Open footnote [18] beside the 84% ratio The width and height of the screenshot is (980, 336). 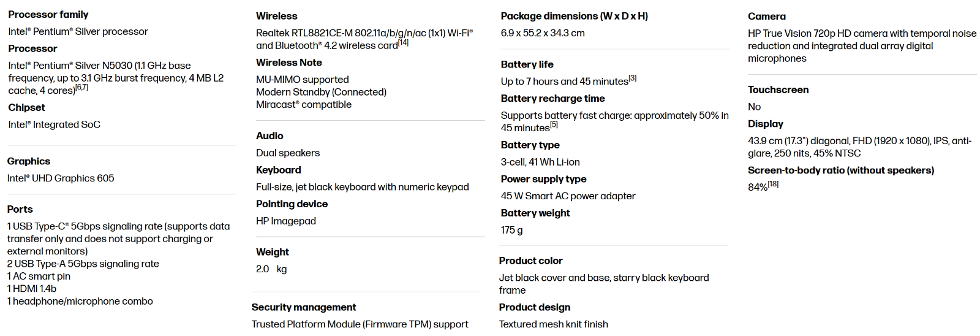point(774,184)
